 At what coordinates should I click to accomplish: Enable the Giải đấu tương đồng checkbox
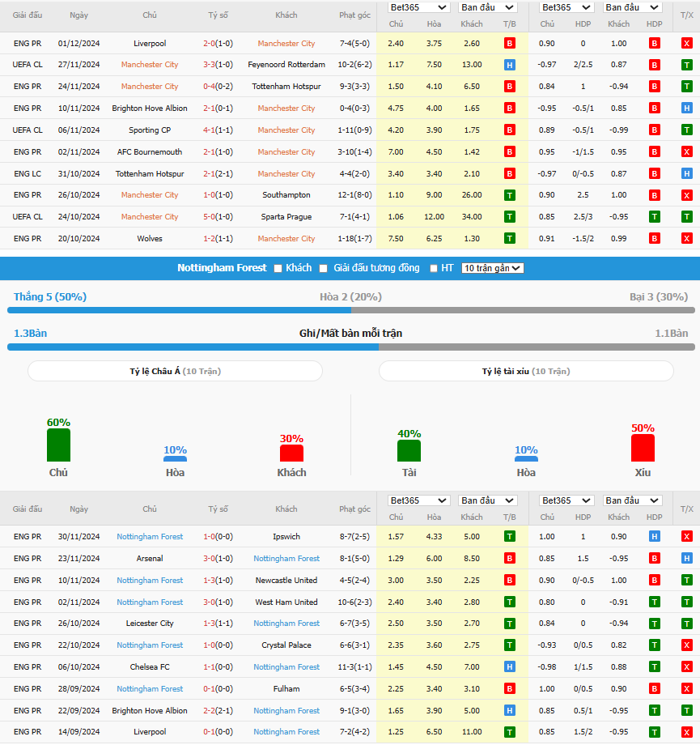(324, 269)
